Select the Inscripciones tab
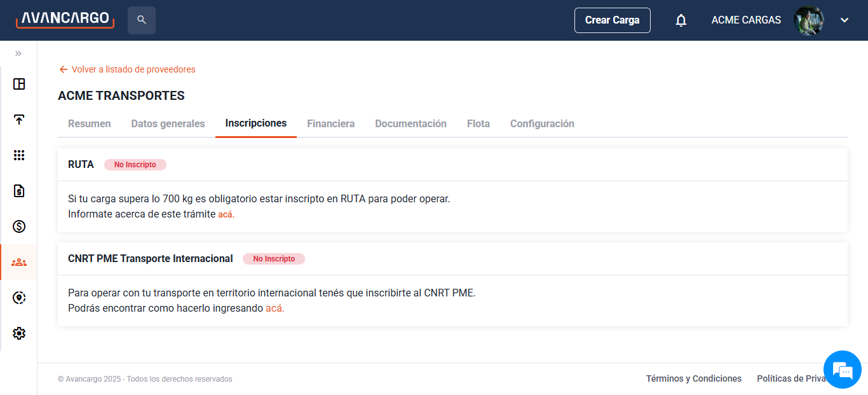 (256, 123)
